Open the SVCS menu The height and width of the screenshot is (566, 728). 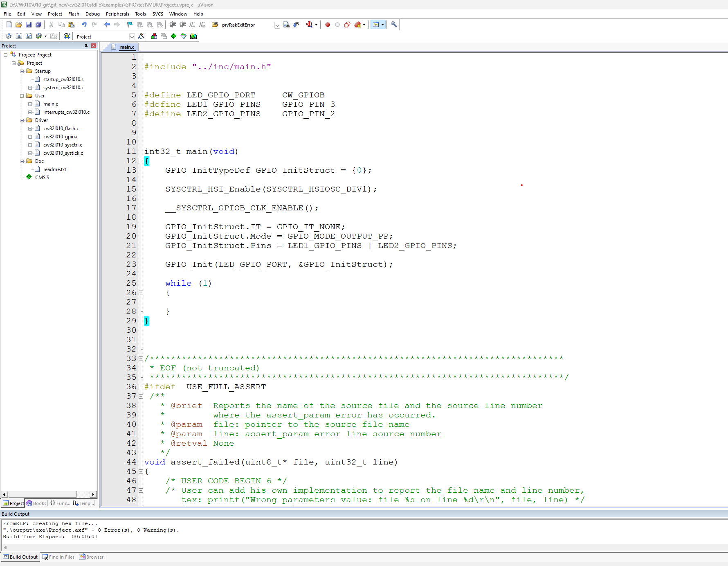coord(157,14)
